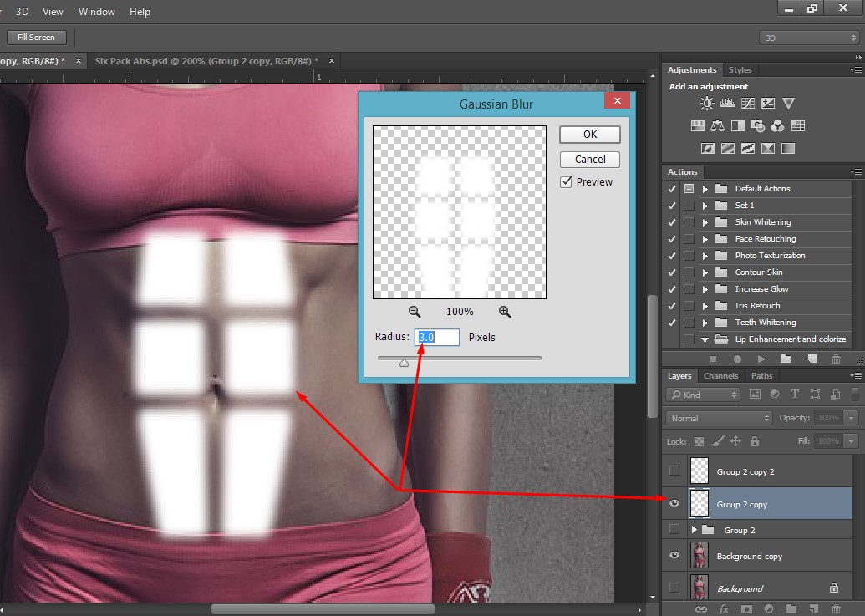Create a new action from Actions panel

point(811,359)
